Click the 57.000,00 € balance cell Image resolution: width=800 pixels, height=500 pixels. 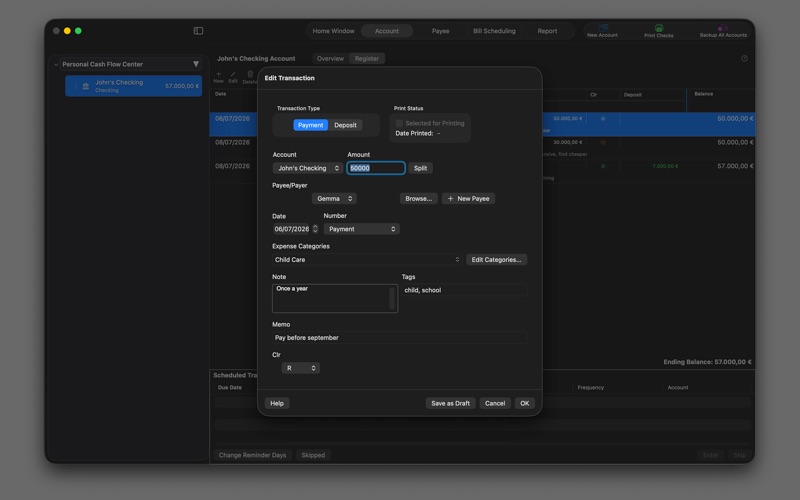point(735,166)
